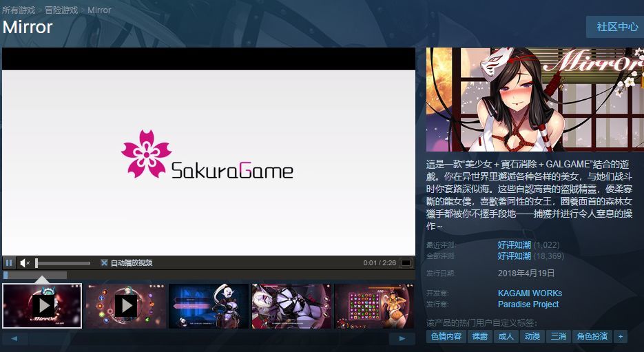
Task: Uncheck the 自动播放视频 autoplay checkbox
Action: pos(104,263)
